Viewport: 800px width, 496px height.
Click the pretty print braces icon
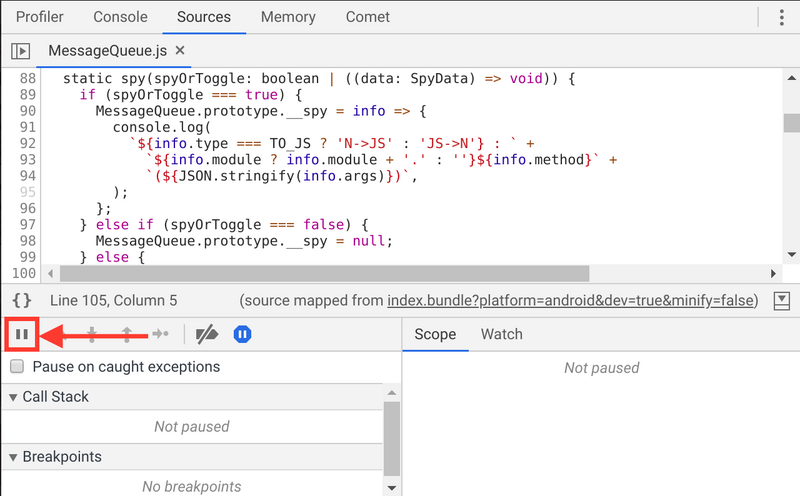[22, 300]
